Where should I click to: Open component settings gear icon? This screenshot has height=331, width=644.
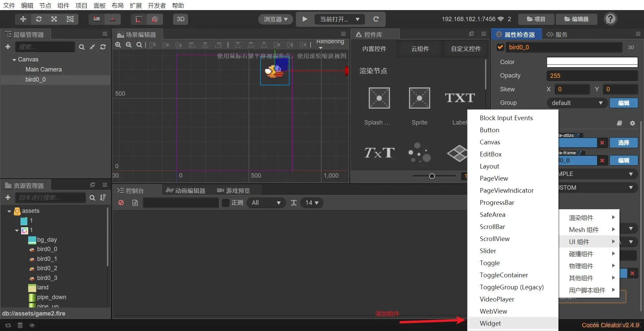pos(632,123)
